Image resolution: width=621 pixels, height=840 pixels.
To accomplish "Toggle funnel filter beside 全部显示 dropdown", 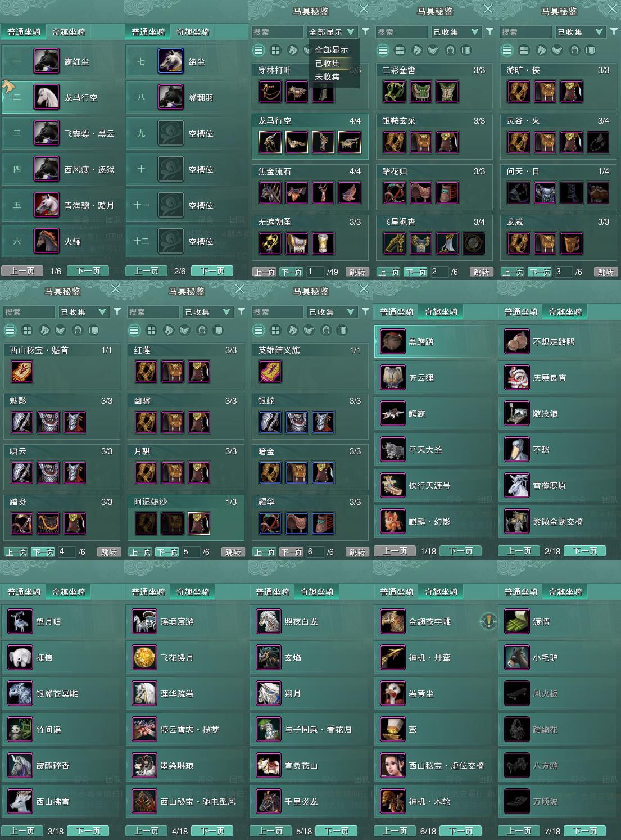I will 365,31.
